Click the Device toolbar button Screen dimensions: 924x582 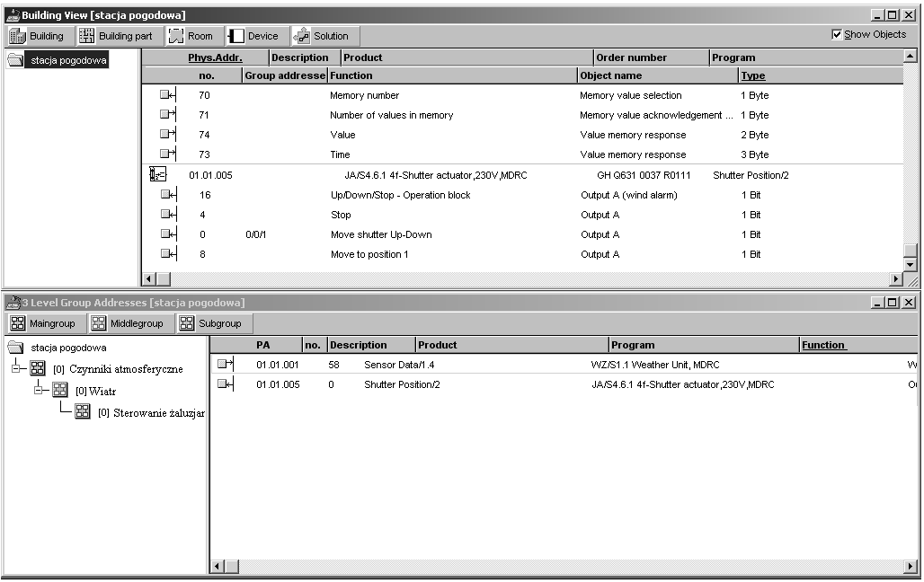(258, 36)
